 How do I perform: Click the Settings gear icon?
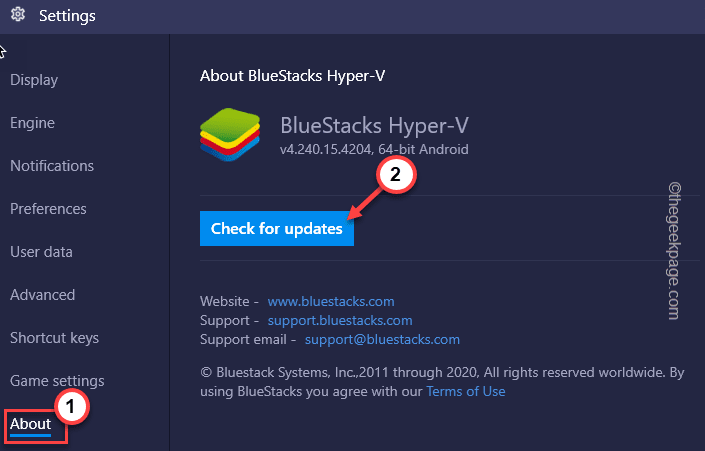click(18, 14)
